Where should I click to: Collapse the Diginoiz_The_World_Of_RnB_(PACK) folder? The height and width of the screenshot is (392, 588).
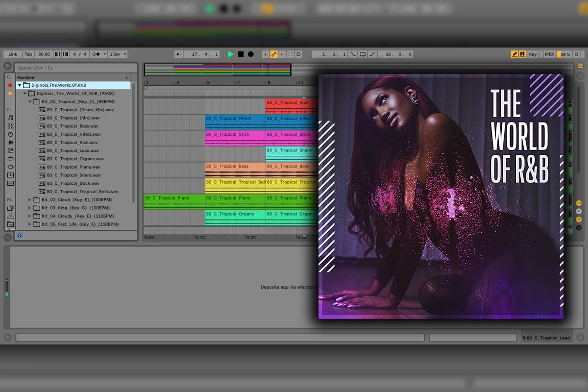click(x=25, y=93)
